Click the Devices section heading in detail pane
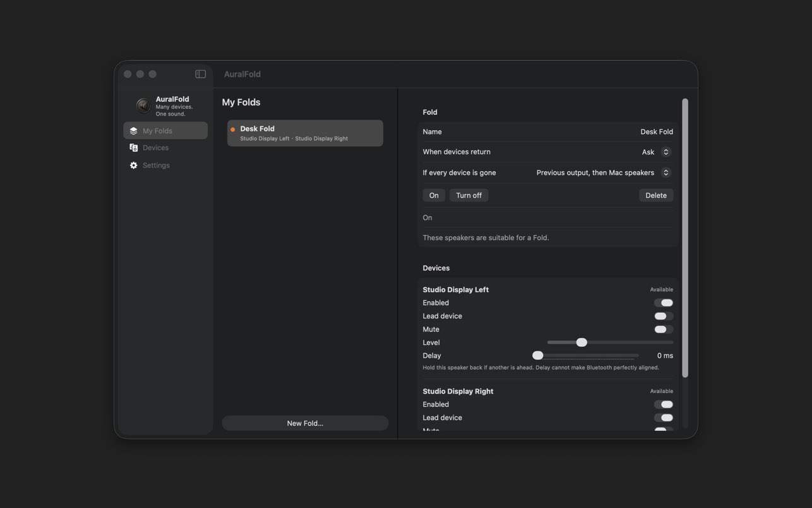This screenshot has height=508, width=812. pyautogui.click(x=436, y=268)
